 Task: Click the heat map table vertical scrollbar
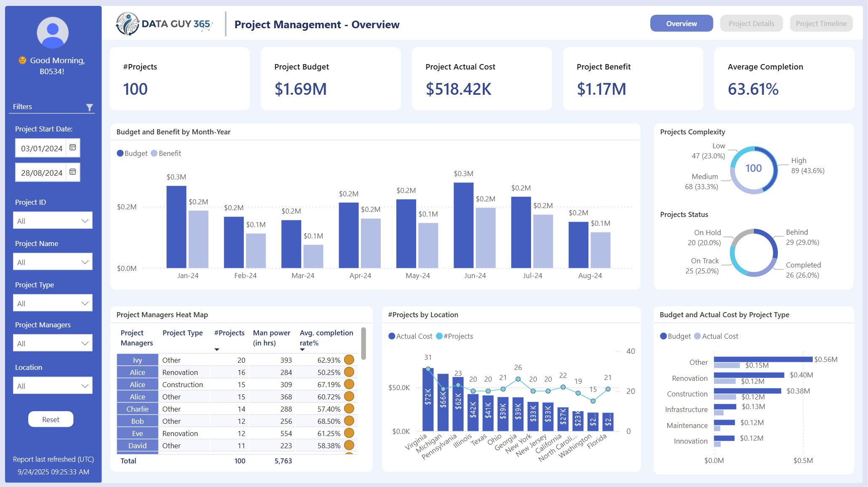[x=363, y=344]
